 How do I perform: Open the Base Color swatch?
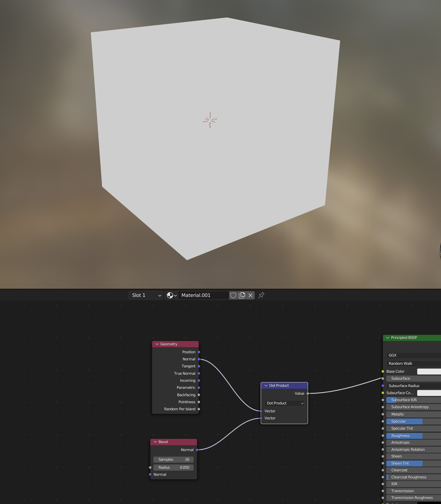[429, 372]
